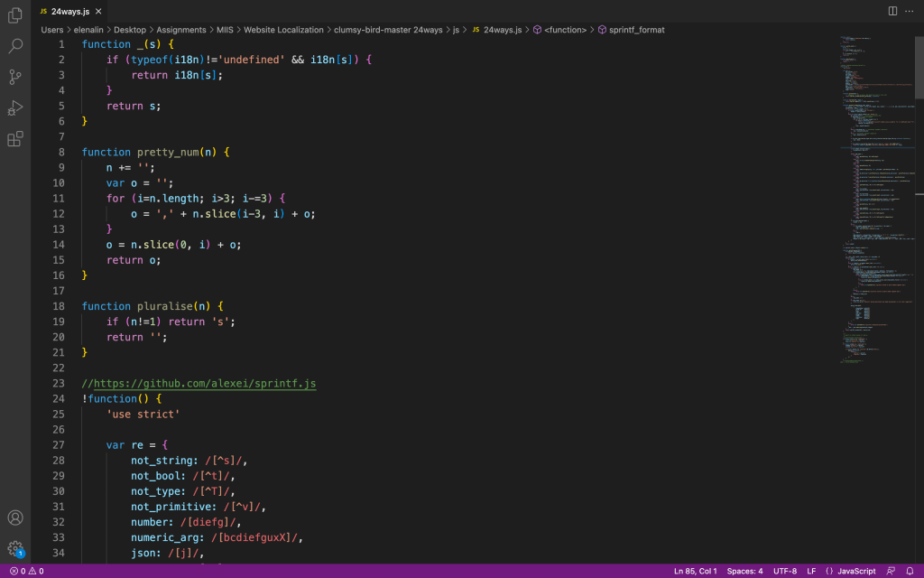
Task: Select the 24ways.js editor tab
Action: point(65,11)
